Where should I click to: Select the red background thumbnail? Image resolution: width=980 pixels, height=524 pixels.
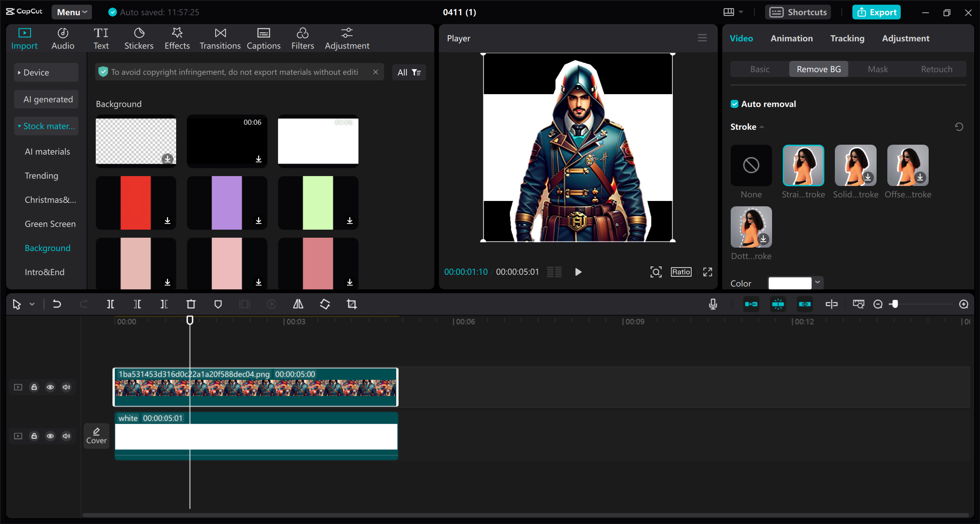click(136, 202)
